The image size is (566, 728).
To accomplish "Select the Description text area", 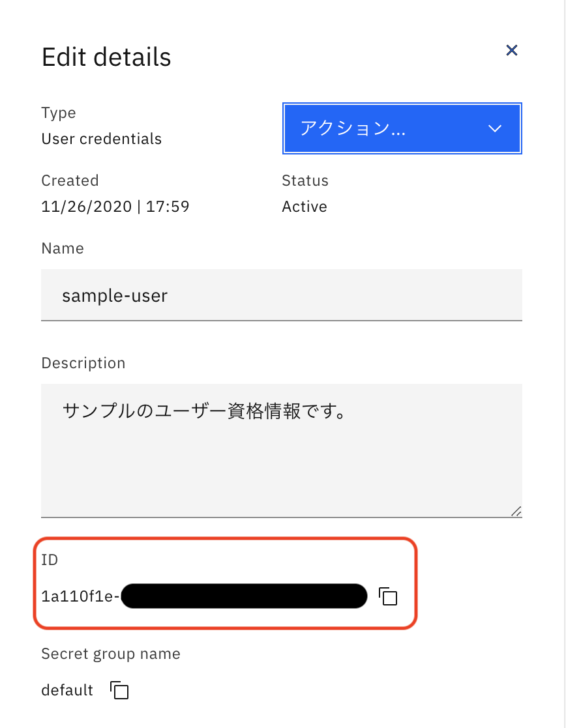I will point(281,450).
